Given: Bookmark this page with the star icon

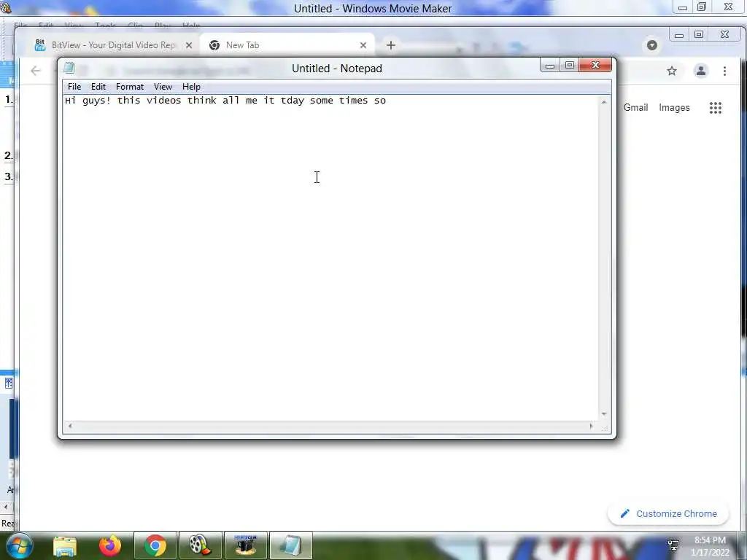Looking at the screenshot, I should [x=672, y=71].
